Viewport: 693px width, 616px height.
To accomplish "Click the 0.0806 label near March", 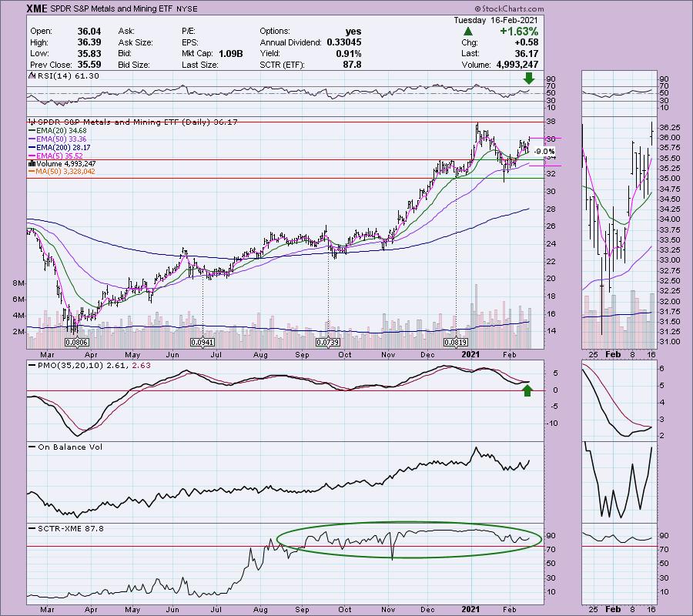I will click(x=76, y=343).
